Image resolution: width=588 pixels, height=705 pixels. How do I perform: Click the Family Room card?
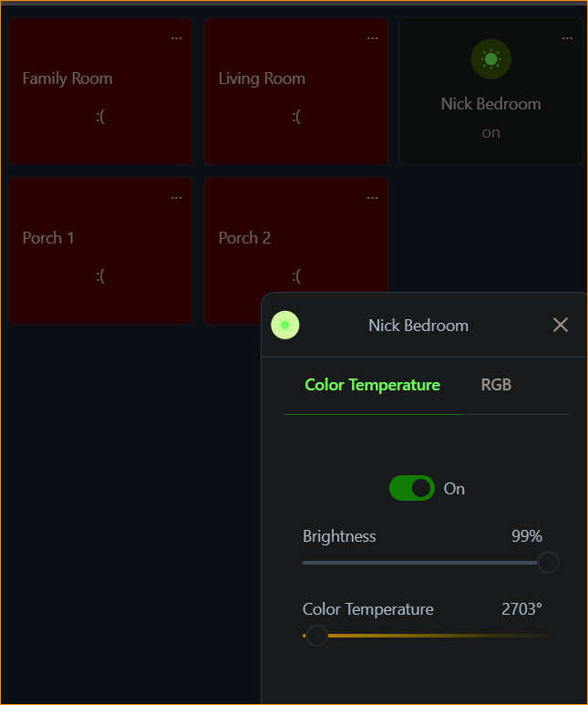pos(100,91)
